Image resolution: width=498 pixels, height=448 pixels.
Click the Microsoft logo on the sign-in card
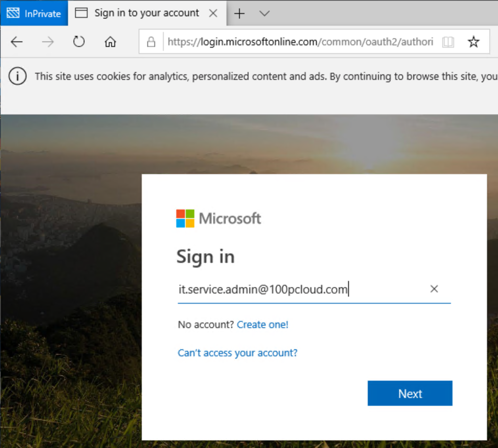219,218
